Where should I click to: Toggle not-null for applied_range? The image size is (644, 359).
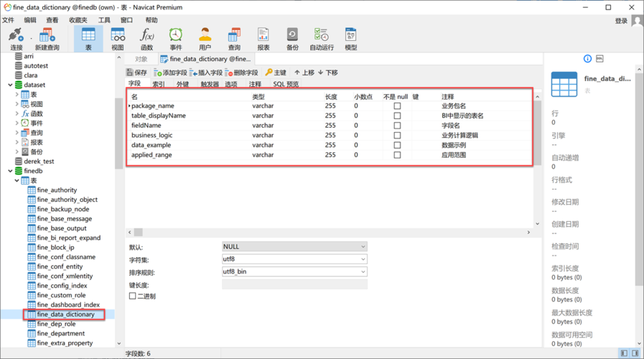397,155
